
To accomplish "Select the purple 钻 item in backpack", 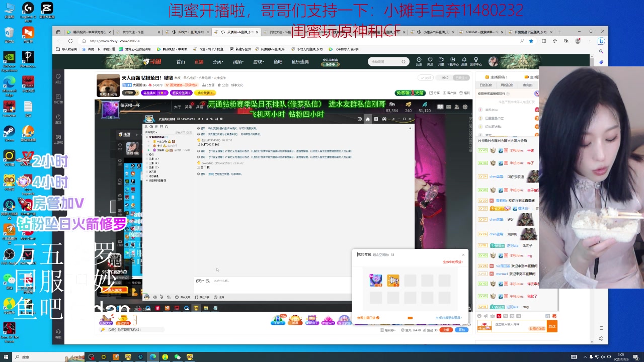I will pyautogui.click(x=375, y=280).
